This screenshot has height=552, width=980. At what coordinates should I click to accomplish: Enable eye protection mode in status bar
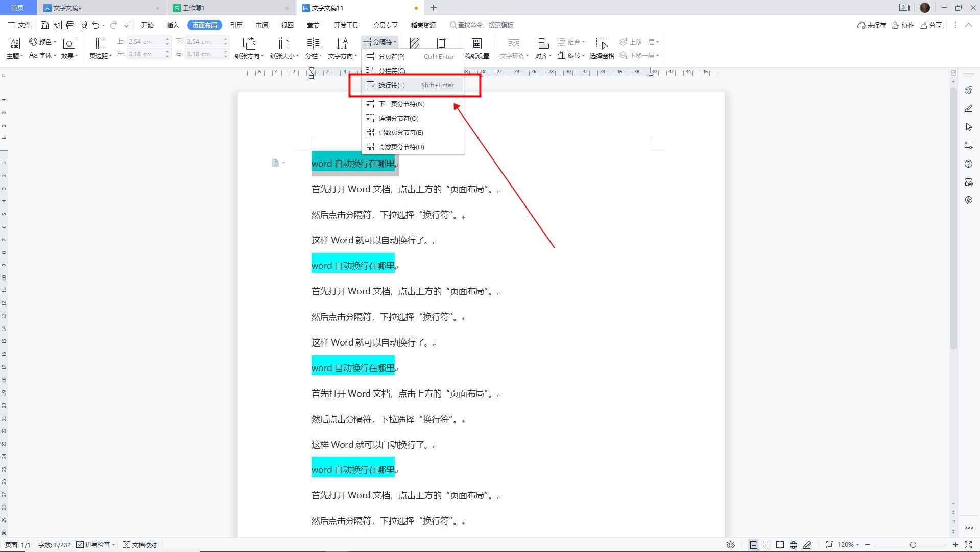pos(731,544)
